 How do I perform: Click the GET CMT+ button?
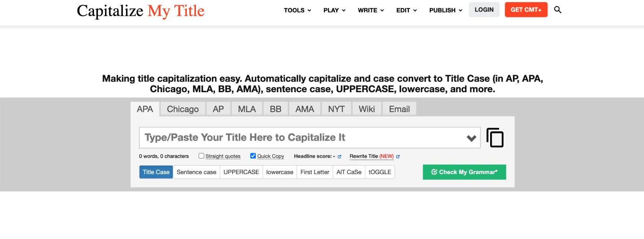[526, 9]
